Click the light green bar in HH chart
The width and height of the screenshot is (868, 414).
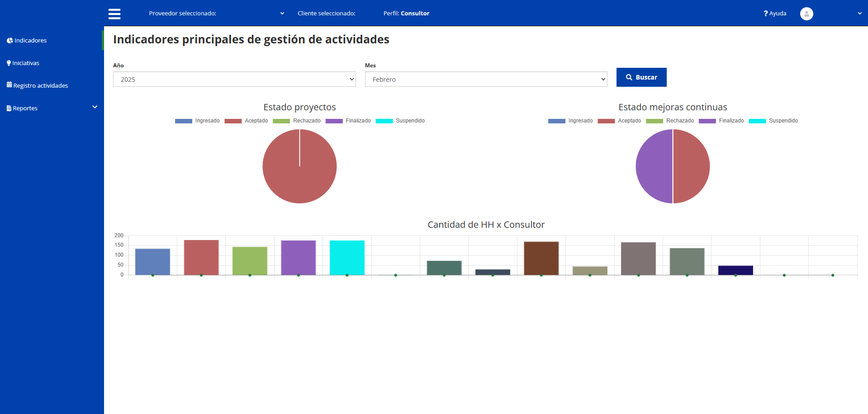tap(250, 261)
